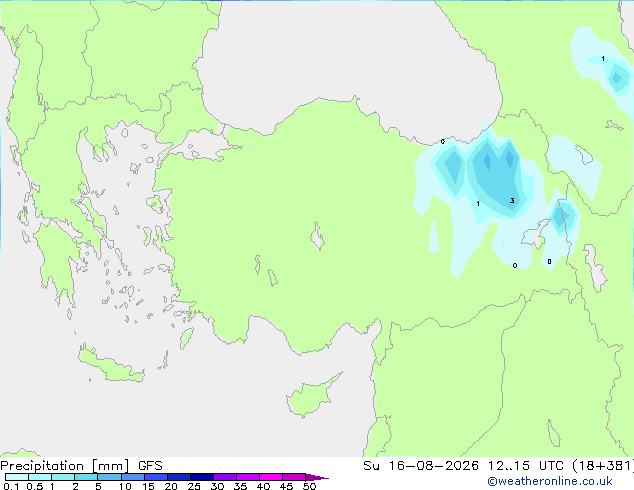Pick the 10 mm legend color swatch

[x=132, y=477]
